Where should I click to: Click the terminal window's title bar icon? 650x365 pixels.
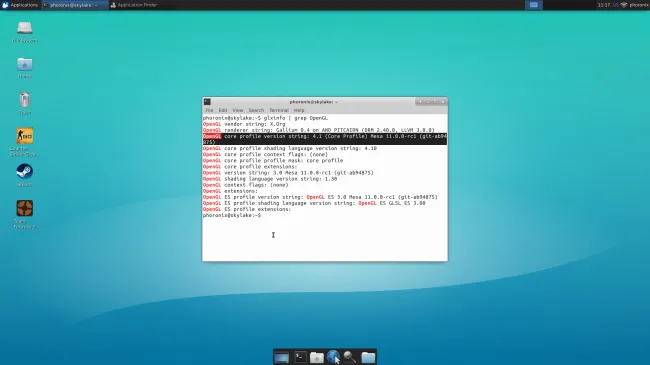tap(207, 102)
